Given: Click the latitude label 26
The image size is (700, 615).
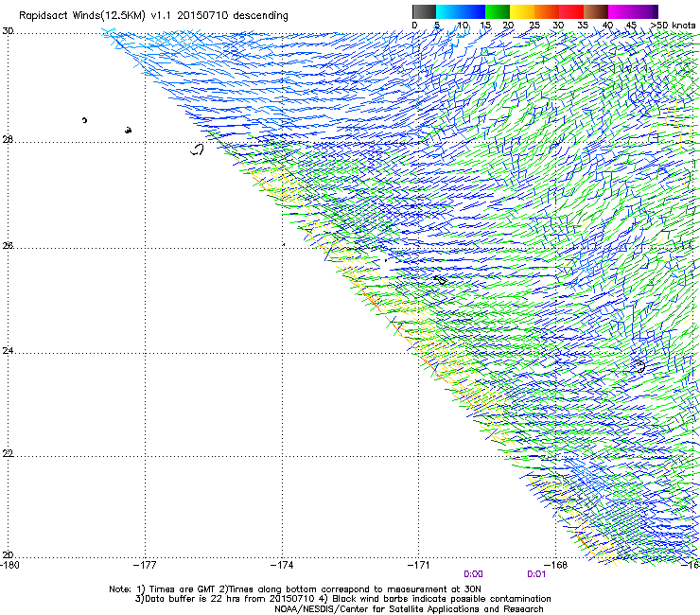Looking at the screenshot, I should (x=8, y=246).
